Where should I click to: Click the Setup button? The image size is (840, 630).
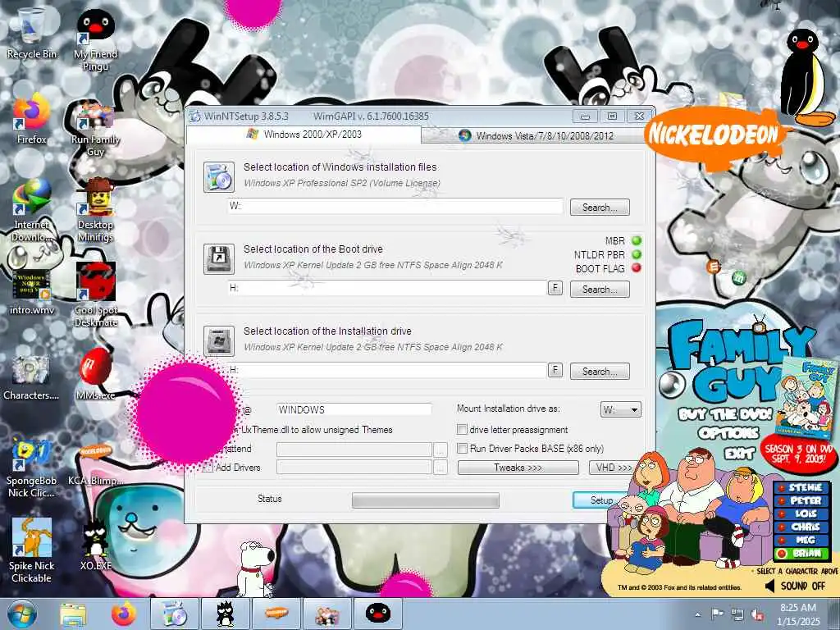tap(601, 500)
